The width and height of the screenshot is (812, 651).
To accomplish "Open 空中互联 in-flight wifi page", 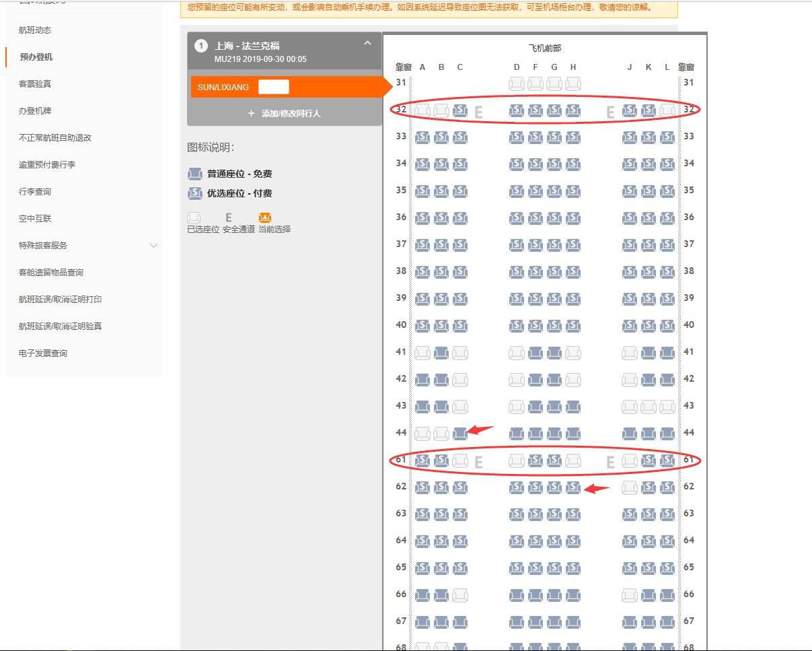I will [x=35, y=219].
